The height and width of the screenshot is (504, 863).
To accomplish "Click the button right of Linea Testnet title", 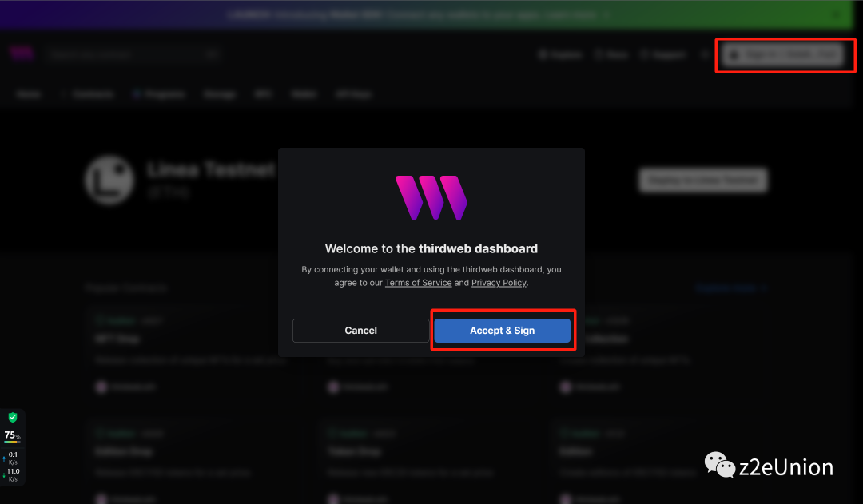I will tap(702, 181).
